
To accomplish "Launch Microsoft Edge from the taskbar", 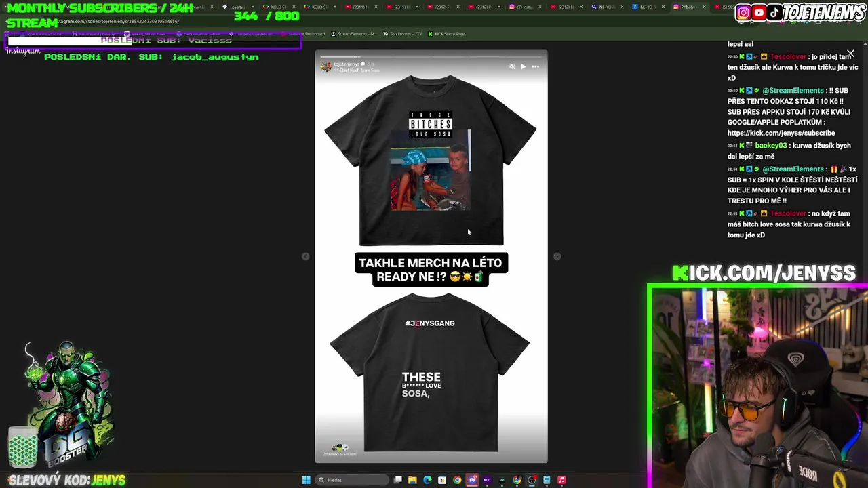I will coord(427,480).
